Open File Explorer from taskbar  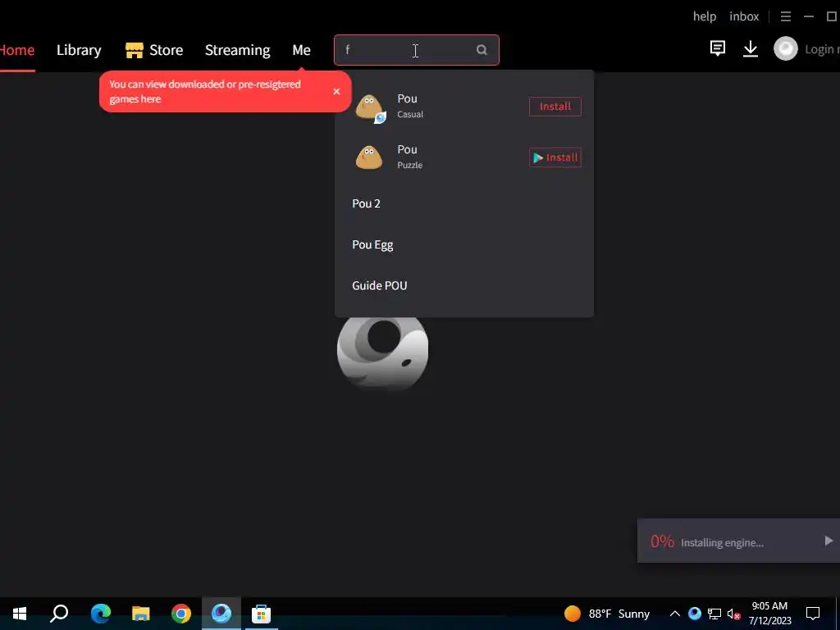click(141, 614)
